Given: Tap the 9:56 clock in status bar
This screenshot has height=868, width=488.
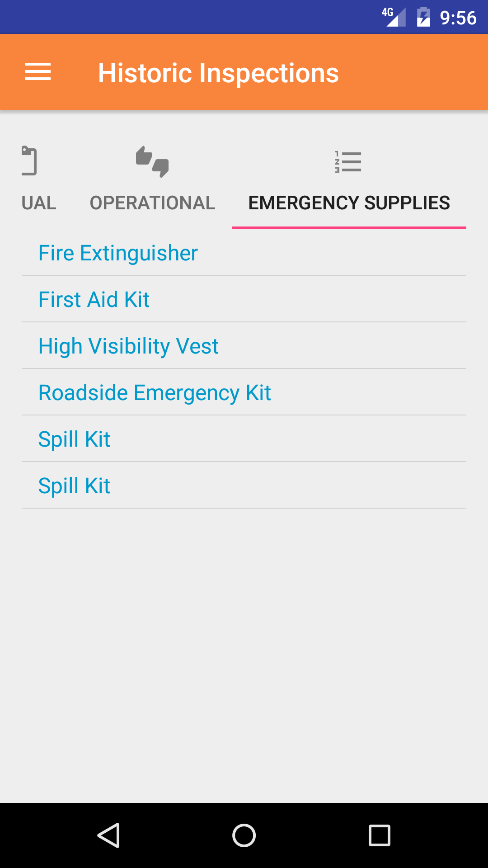Looking at the screenshot, I should [x=458, y=18].
